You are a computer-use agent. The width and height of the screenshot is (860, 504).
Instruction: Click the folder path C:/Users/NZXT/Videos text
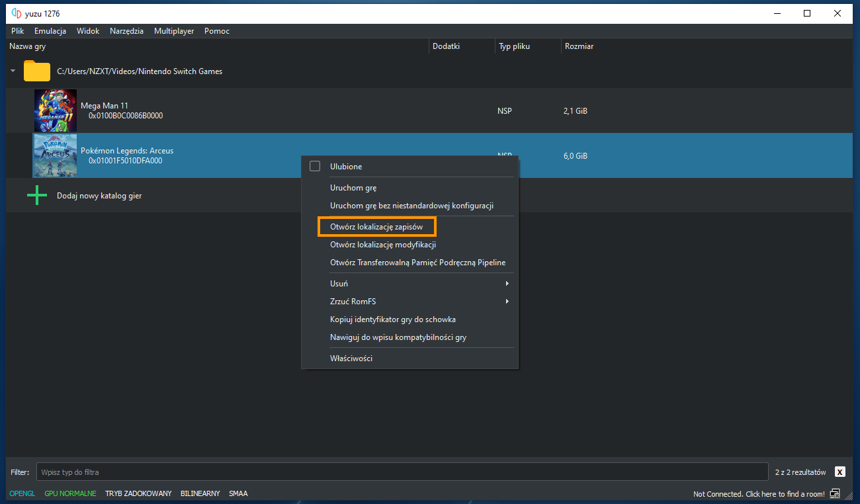(140, 71)
